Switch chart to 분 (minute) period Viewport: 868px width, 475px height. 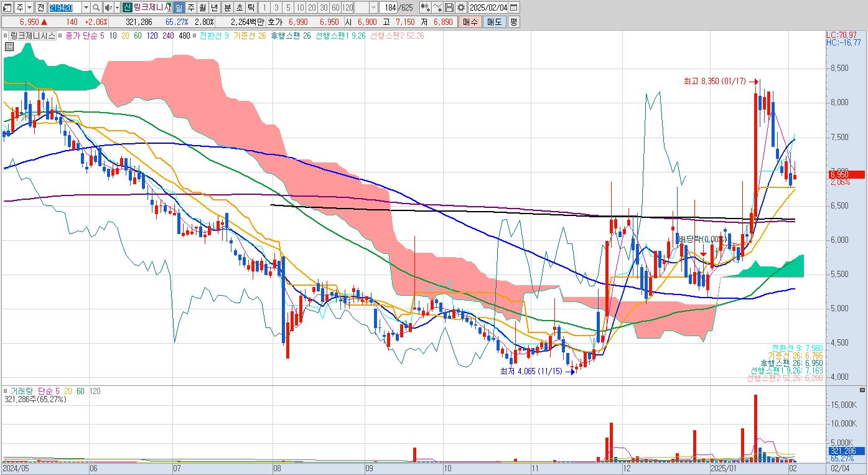227,7
